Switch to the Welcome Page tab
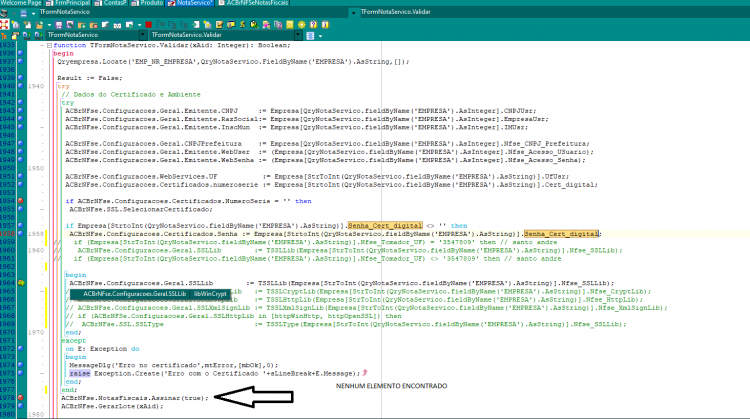 21,3
